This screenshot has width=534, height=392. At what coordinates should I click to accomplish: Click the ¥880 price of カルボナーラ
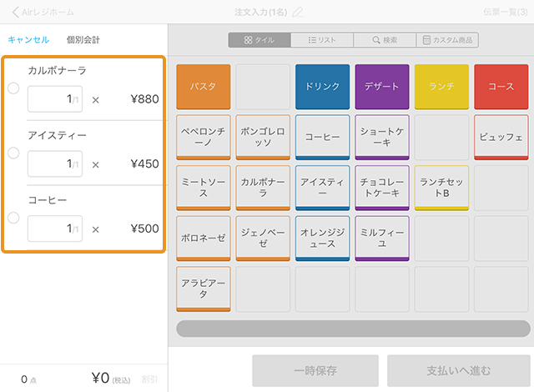[x=144, y=99]
